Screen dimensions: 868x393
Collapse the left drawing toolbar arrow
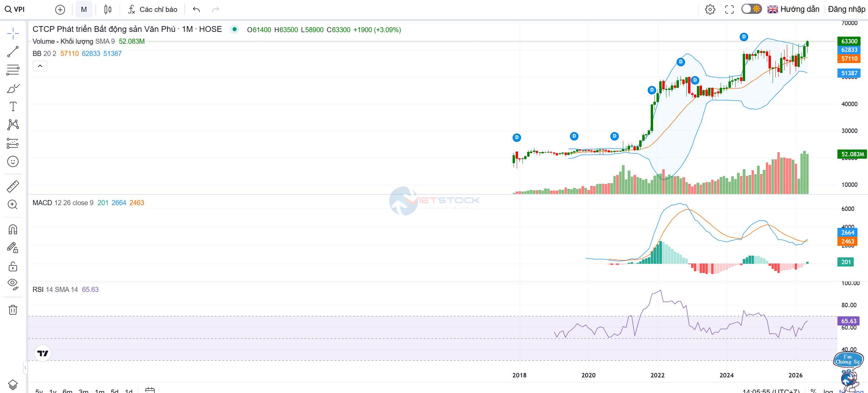pyautogui.click(x=25, y=368)
